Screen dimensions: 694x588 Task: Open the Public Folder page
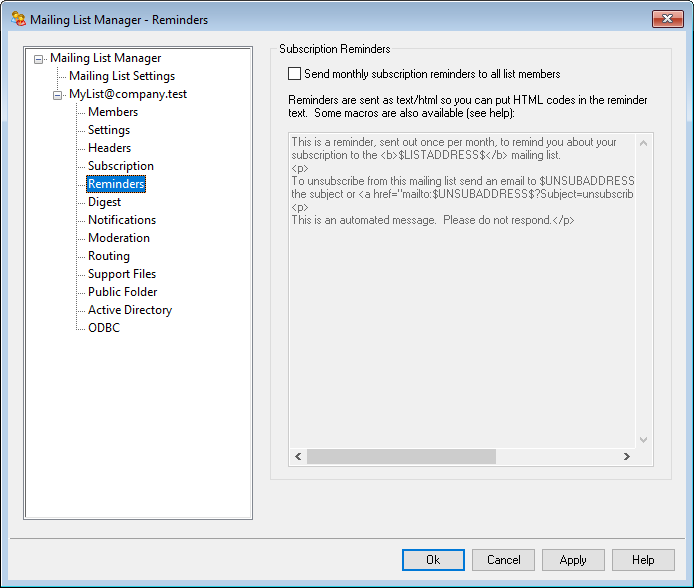[x=122, y=292]
